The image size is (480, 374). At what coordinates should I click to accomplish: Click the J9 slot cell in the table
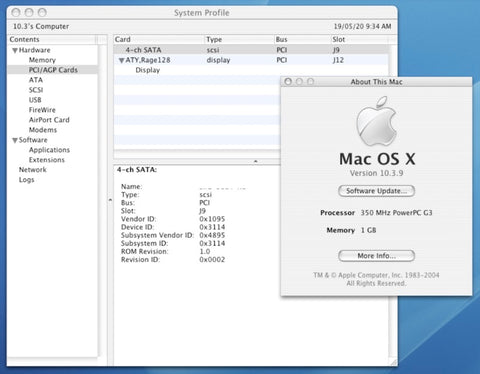tap(336, 50)
